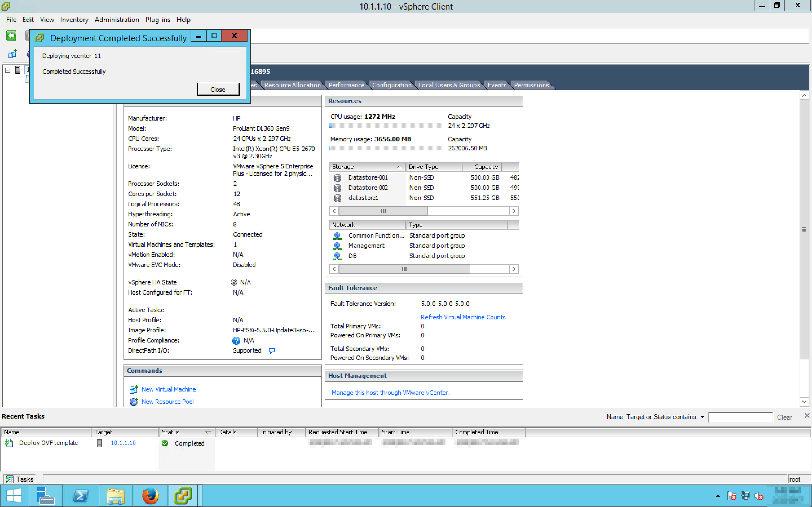
Task: Click the Profile Compliance question mark icon
Action: pyautogui.click(x=236, y=340)
